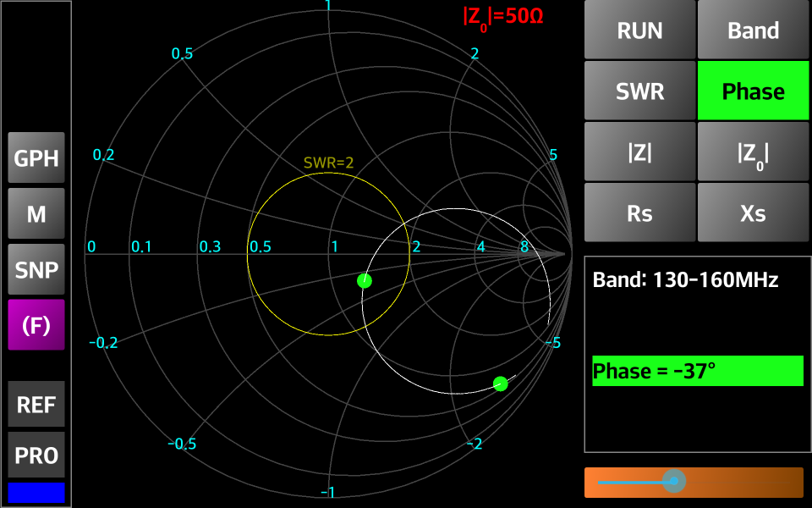The height and width of the screenshot is (508, 812).
Task: Click the -0.5 reactance label on the chart
Action: (x=182, y=444)
